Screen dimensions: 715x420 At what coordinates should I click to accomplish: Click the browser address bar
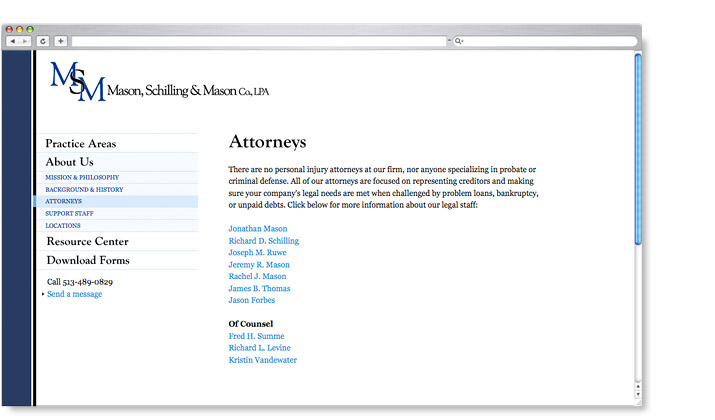[259, 41]
